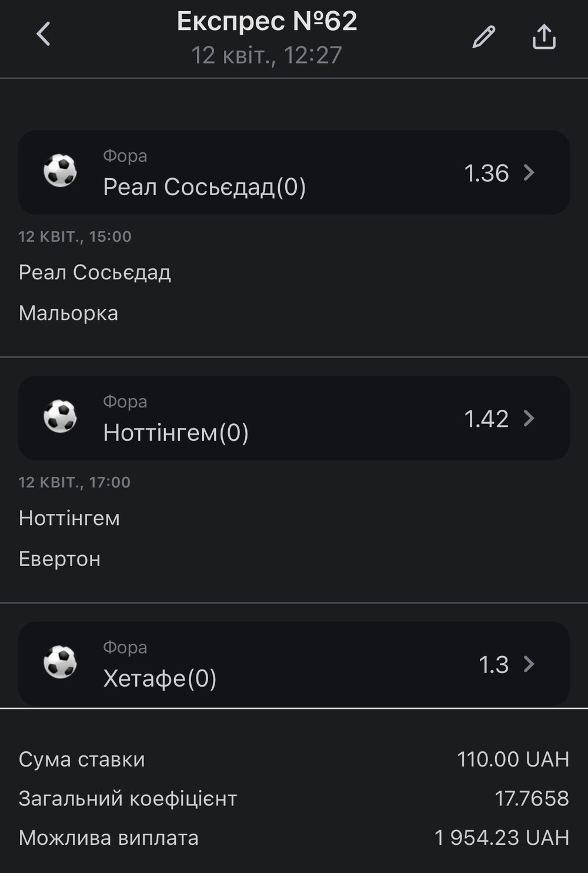Tap soccer ball icon beside Хетафе(0)
Viewport: 588px width, 873px height.
click(x=61, y=663)
